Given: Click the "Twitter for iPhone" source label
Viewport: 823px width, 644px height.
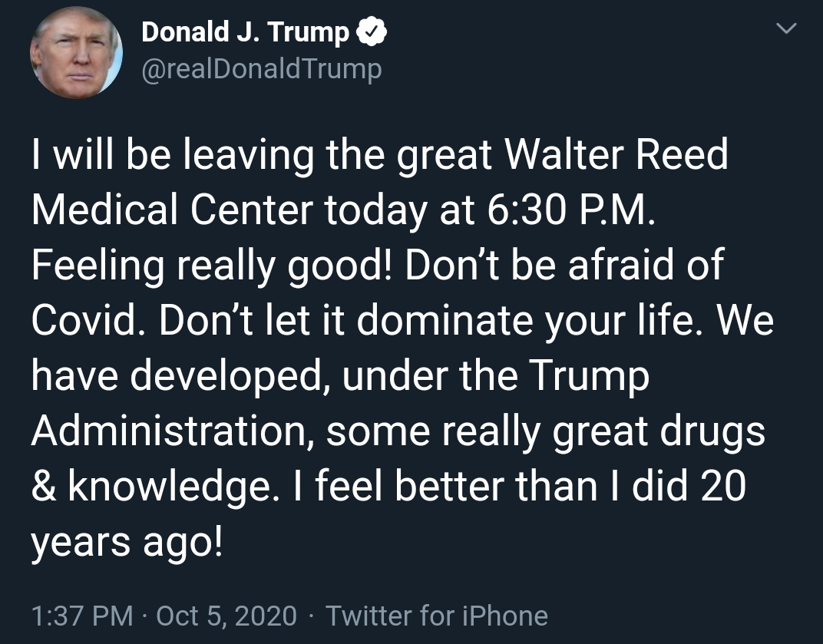Looking at the screenshot, I should [x=437, y=616].
